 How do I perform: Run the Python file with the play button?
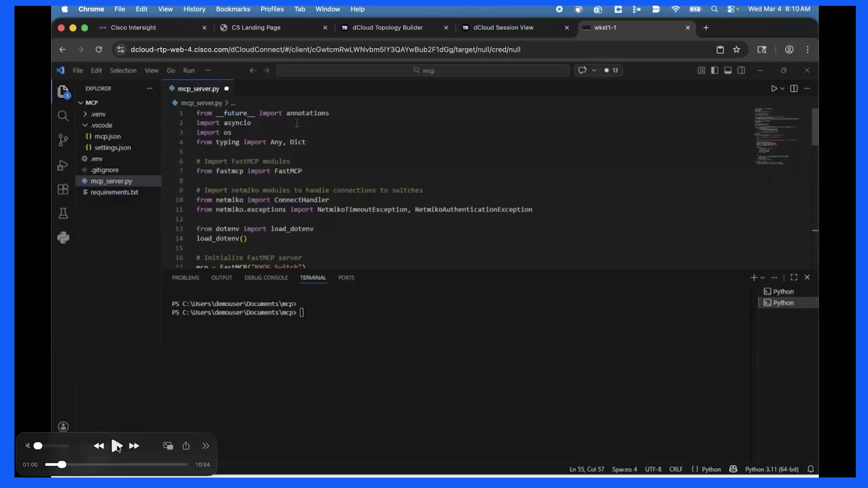click(x=774, y=89)
